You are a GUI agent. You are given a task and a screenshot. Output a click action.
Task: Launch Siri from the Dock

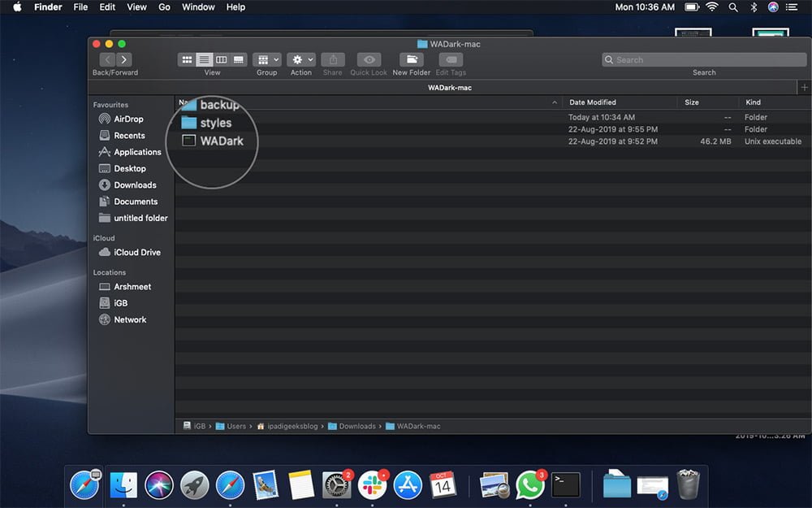click(x=159, y=486)
